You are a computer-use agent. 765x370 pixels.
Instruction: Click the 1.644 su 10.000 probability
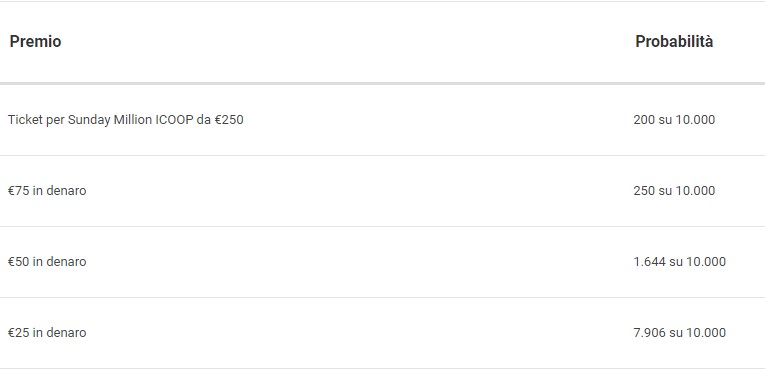tap(679, 262)
